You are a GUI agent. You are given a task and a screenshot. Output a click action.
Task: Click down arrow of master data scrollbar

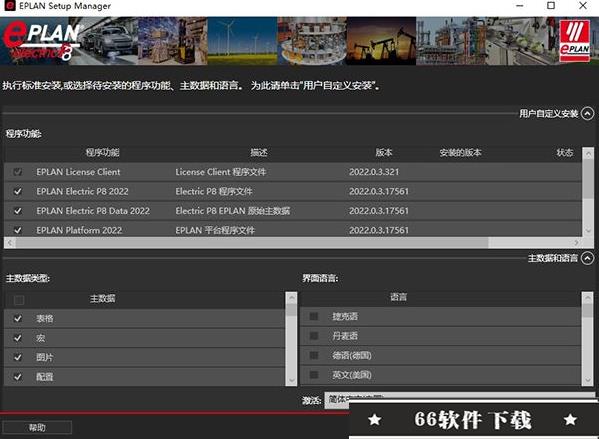click(x=291, y=380)
